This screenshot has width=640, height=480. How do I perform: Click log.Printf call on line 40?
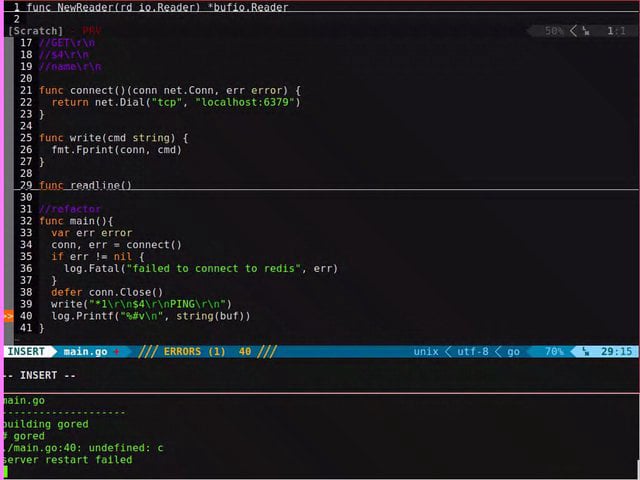151,316
